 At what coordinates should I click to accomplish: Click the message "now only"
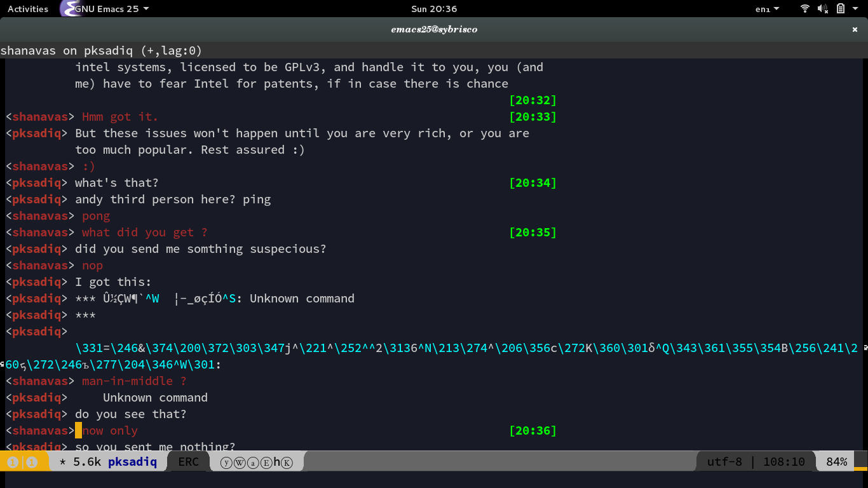coord(110,430)
